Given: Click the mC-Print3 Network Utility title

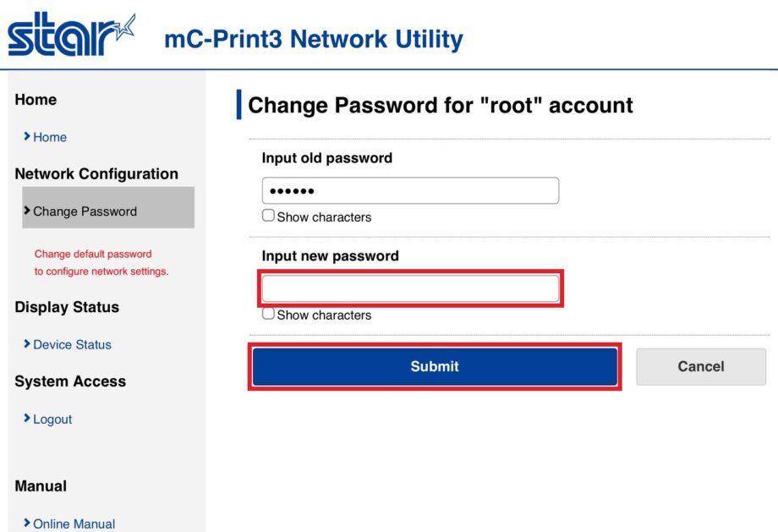Looking at the screenshot, I should (x=313, y=40).
